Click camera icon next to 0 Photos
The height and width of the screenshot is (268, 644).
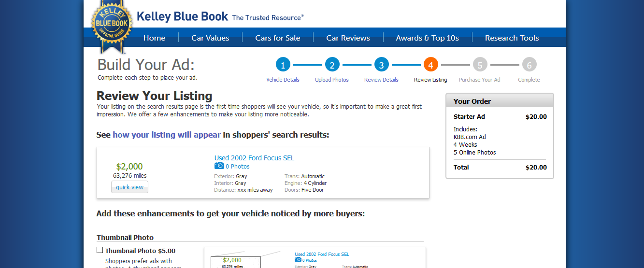tap(219, 166)
